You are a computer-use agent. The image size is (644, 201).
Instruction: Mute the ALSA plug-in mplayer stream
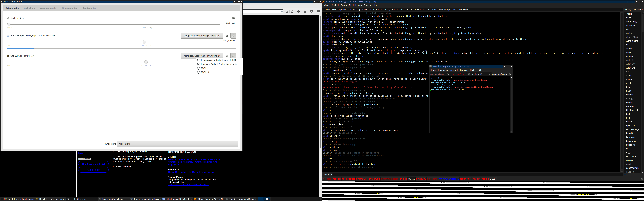coord(227,36)
